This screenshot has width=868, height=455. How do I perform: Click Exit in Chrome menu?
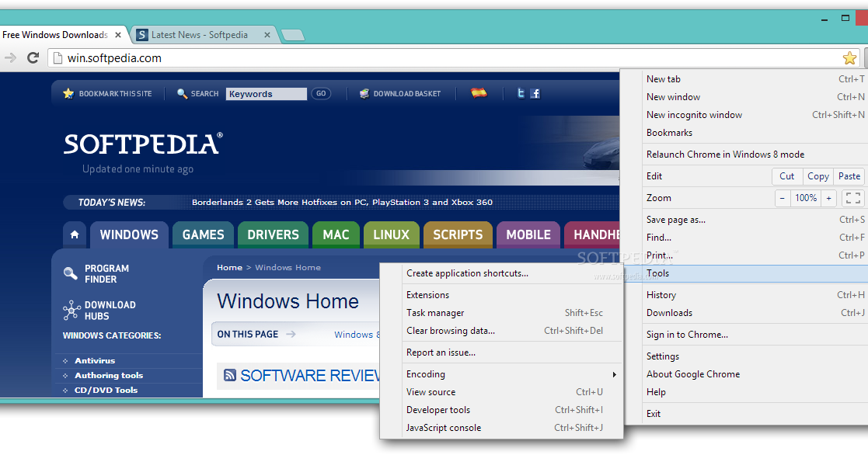746,414
